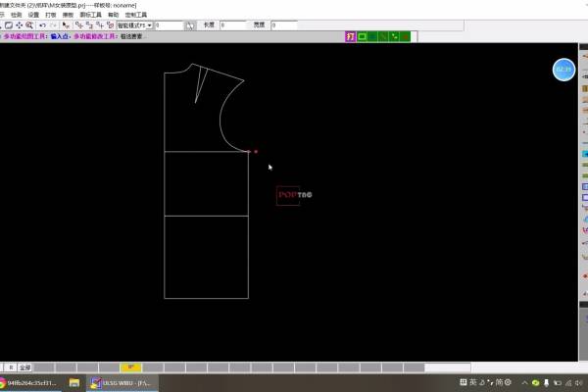Click the blue circular timer badge

tap(563, 70)
